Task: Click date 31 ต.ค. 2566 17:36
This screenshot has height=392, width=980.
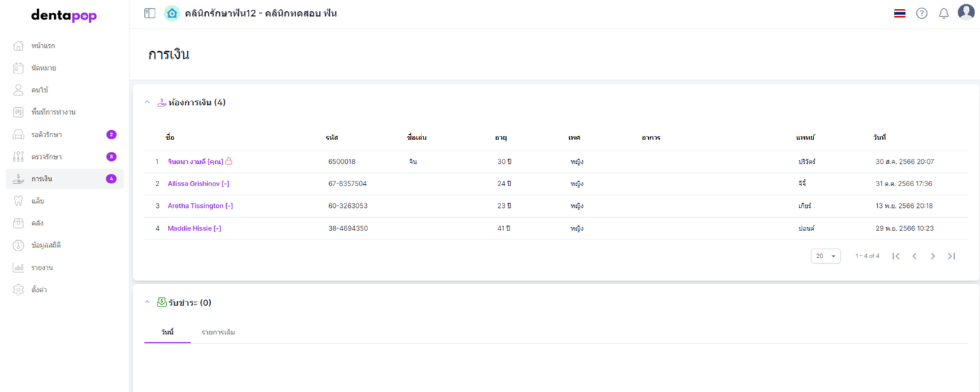Action: [904, 183]
